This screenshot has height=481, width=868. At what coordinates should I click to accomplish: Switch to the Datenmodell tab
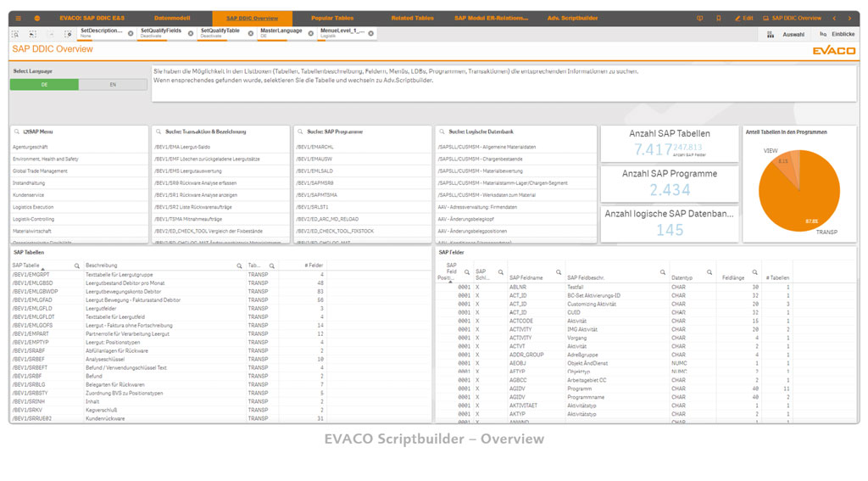172,19
